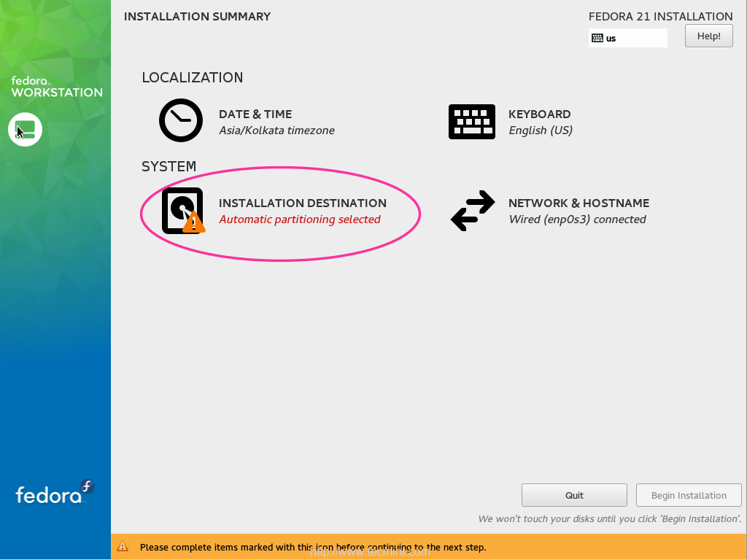The height and width of the screenshot is (560, 747).
Task: Open Date & Time clock icon
Action: pyautogui.click(x=181, y=120)
